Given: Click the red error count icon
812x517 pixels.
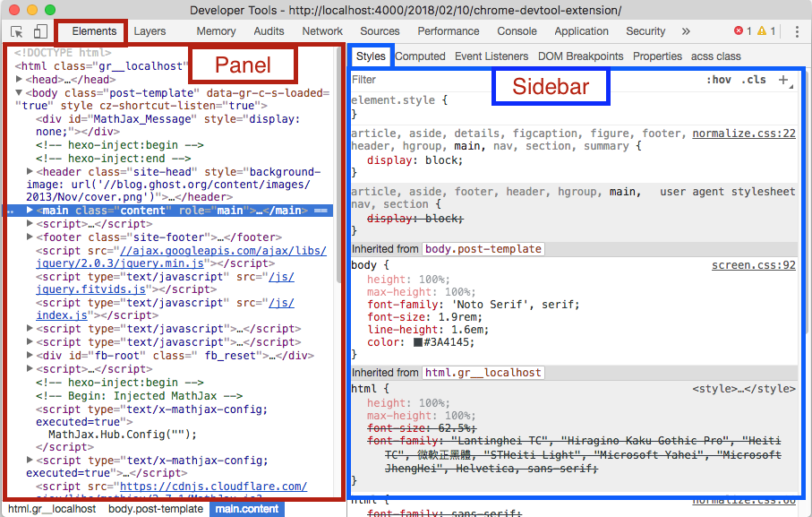Looking at the screenshot, I should pos(739,31).
